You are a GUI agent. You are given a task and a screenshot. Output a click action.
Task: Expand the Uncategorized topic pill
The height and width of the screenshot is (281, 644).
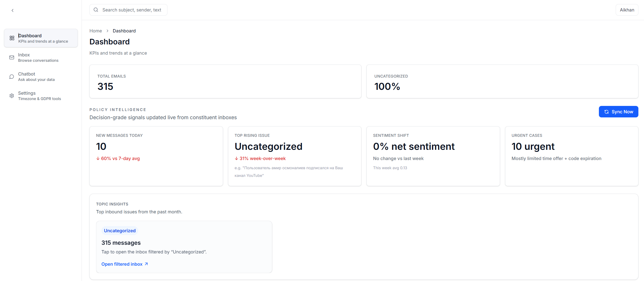coord(120,230)
